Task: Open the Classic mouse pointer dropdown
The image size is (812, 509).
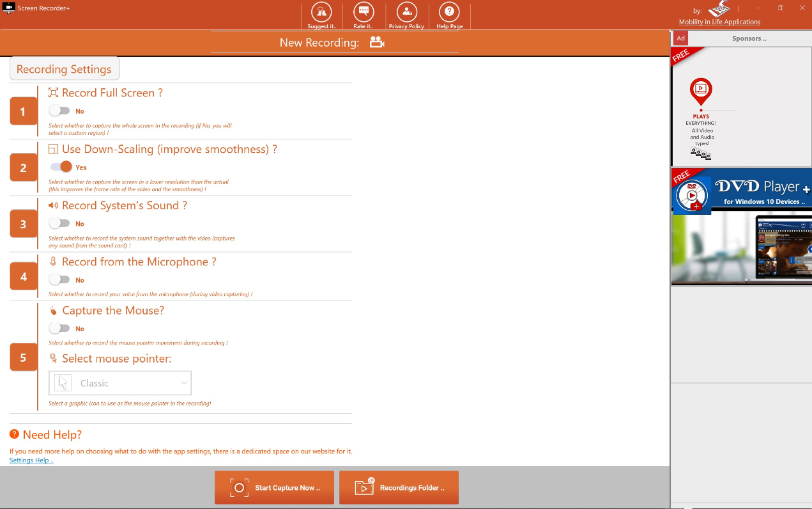Action: (x=120, y=383)
